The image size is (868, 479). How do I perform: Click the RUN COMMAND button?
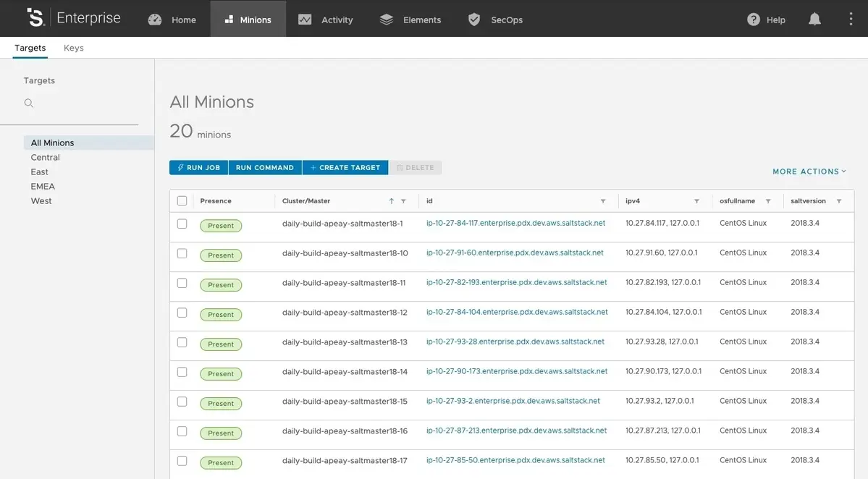(265, 168)
